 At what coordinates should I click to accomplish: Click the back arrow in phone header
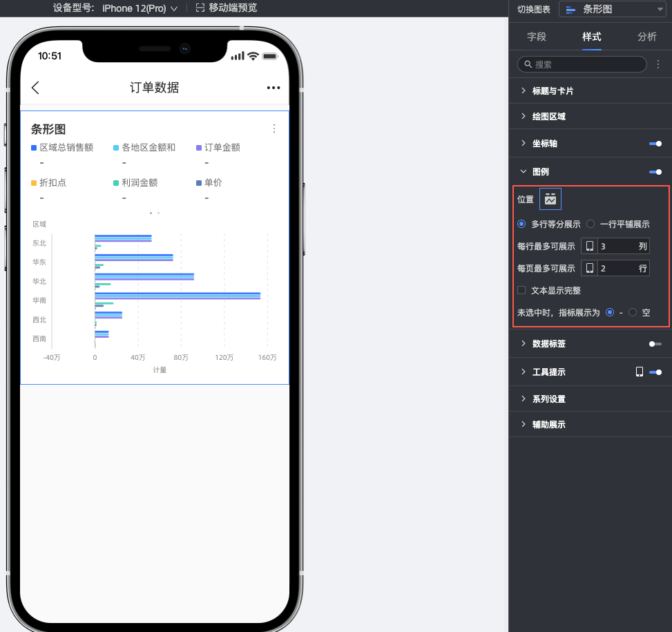tap(36, 88)
